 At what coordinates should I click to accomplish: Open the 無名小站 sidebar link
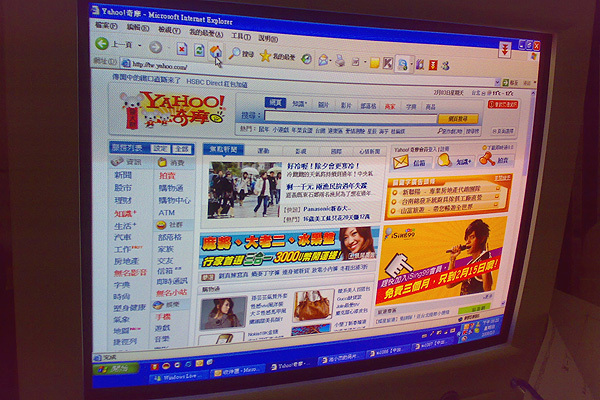171,292
